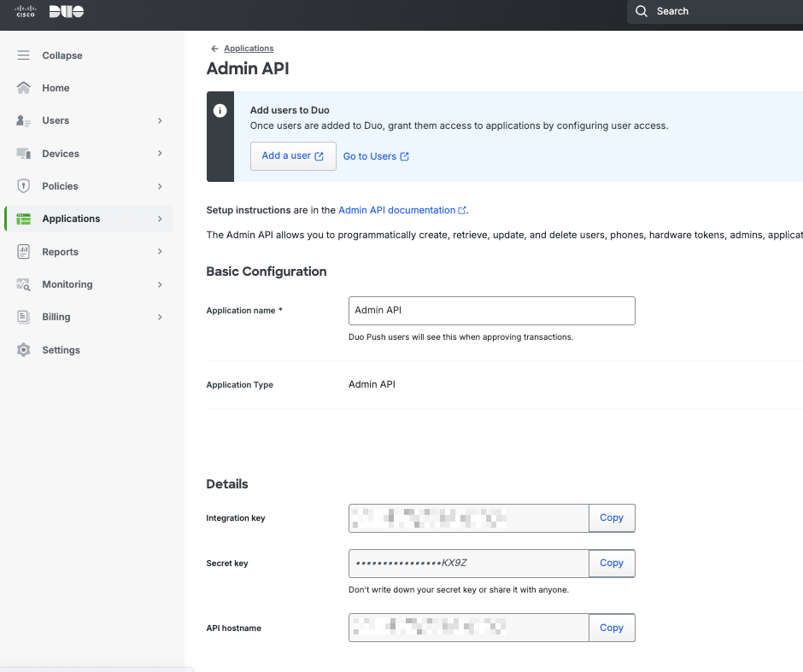Select the Reports icon

click(24, 251)
